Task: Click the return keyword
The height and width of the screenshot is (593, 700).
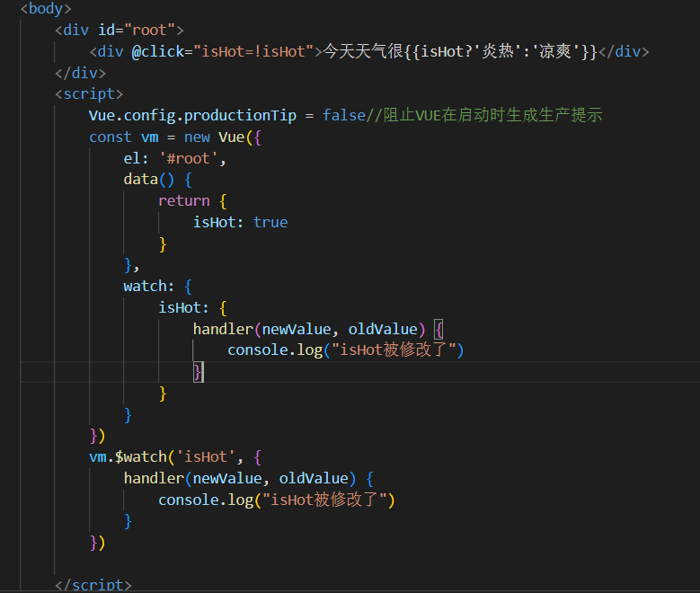Action: [183, 200]
